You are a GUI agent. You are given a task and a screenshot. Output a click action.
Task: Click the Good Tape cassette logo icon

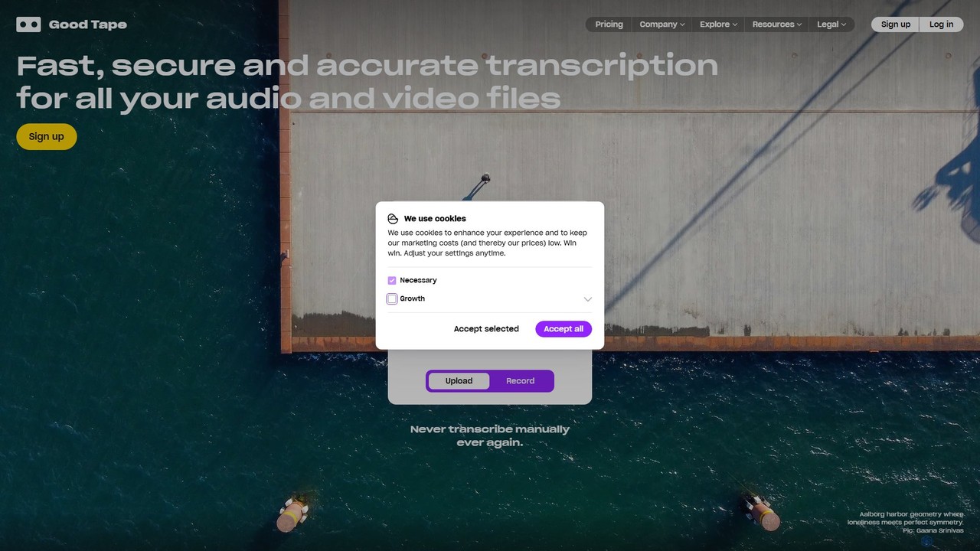[x=28, y=24]
